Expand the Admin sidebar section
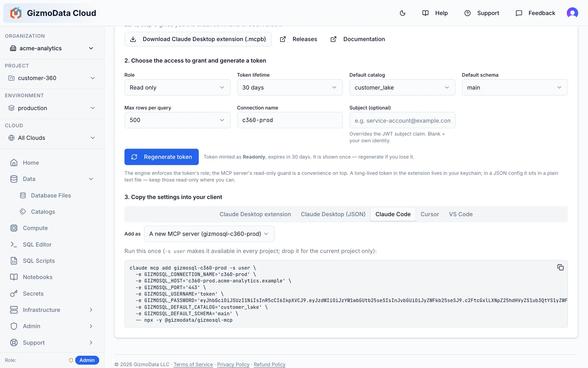Image resolution: width=588 pixels, height=368 pixels. [91, 326]
